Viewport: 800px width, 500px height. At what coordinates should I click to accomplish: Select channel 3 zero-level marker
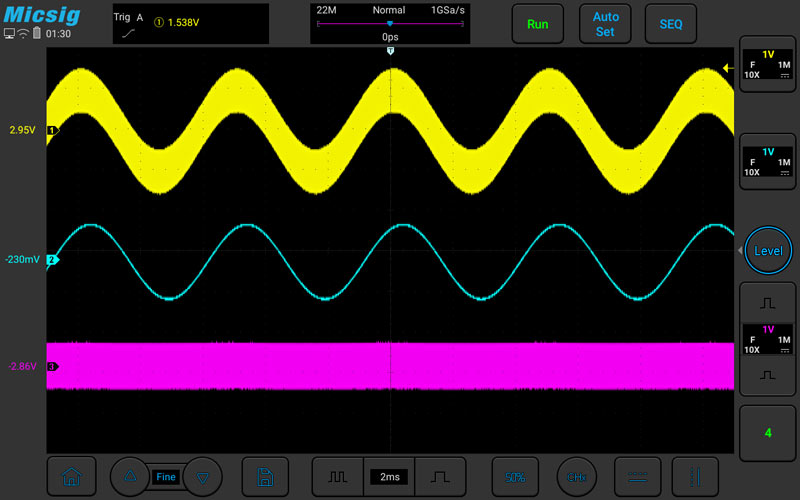(x=53, y=366)
